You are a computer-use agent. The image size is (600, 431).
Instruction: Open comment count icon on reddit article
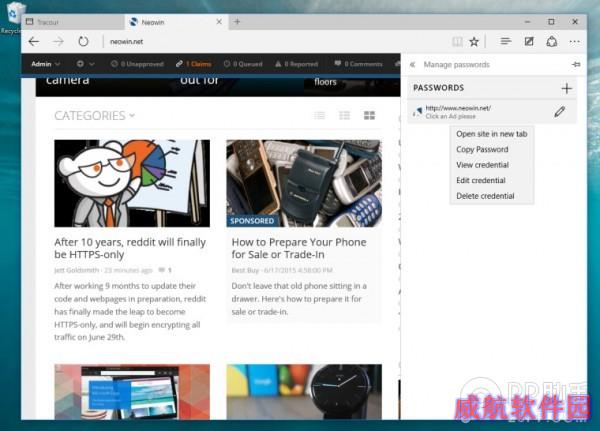[x=161, y=270]
